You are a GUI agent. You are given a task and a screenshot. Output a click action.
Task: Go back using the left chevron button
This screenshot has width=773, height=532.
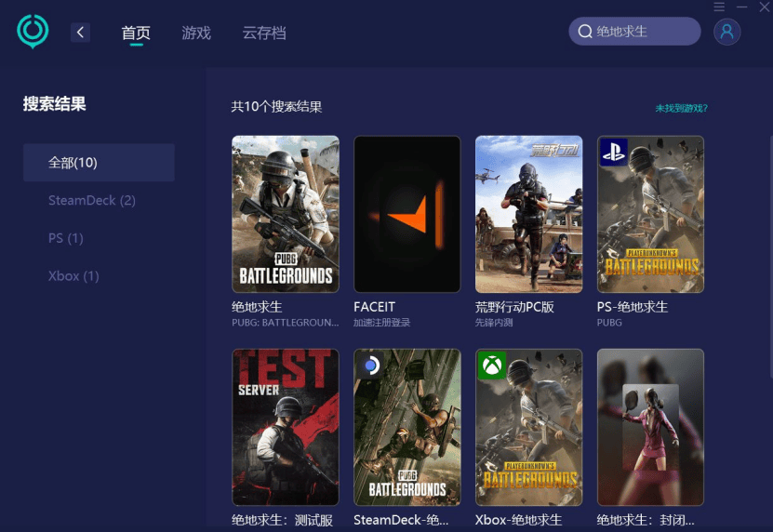point(80,33)
